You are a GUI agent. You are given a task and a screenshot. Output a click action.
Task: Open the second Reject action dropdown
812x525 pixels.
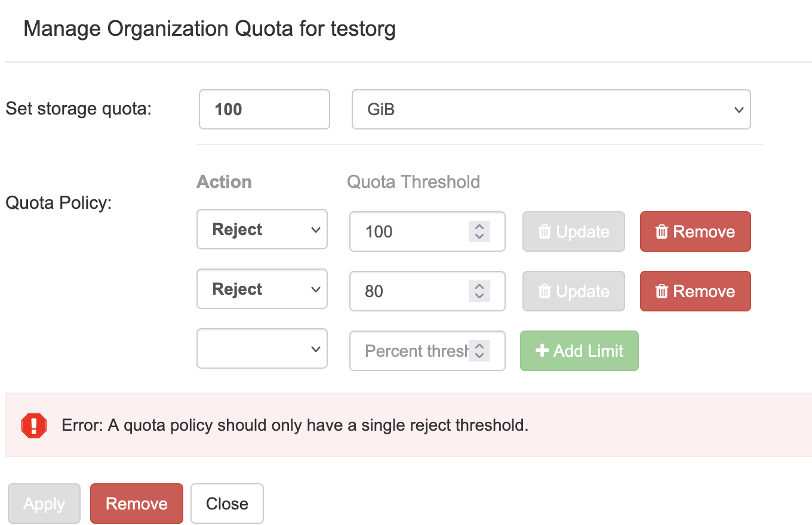(262, 289)
